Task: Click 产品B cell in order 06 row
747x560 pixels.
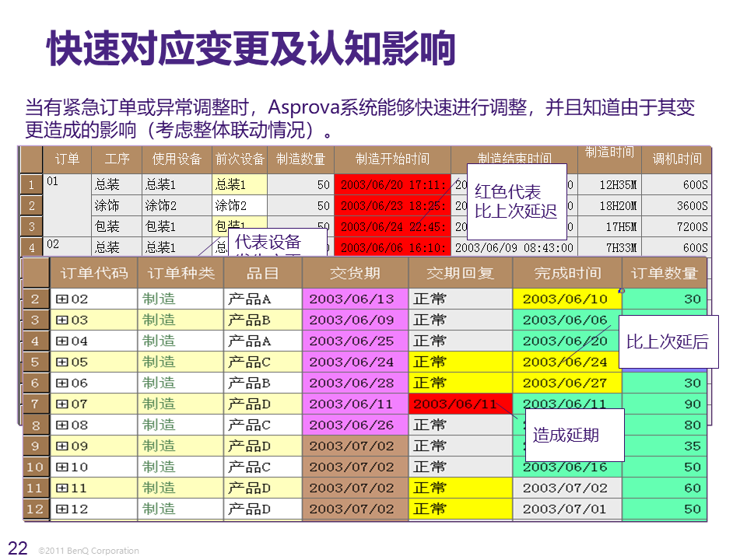Action: tap(263, 383)
